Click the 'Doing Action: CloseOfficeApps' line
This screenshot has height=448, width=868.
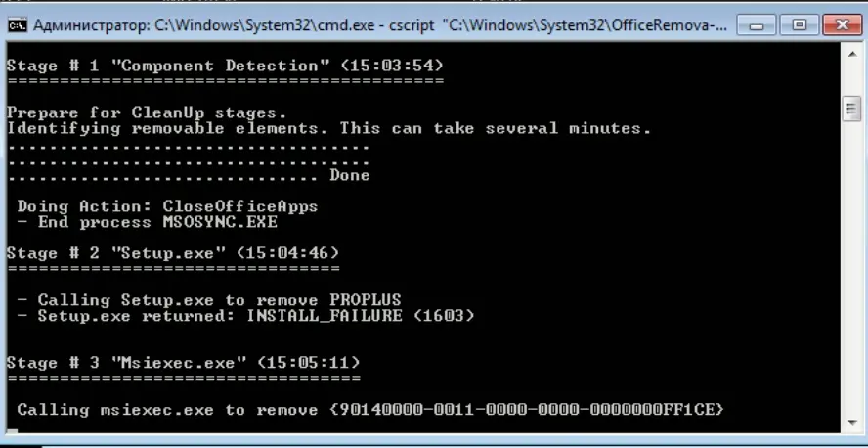(168, 206)
